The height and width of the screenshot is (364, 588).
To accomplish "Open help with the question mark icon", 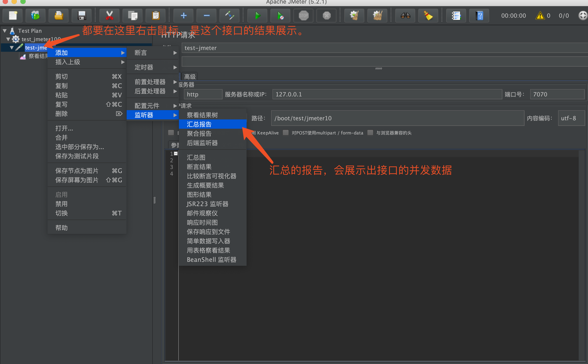I will click(479, 16).
